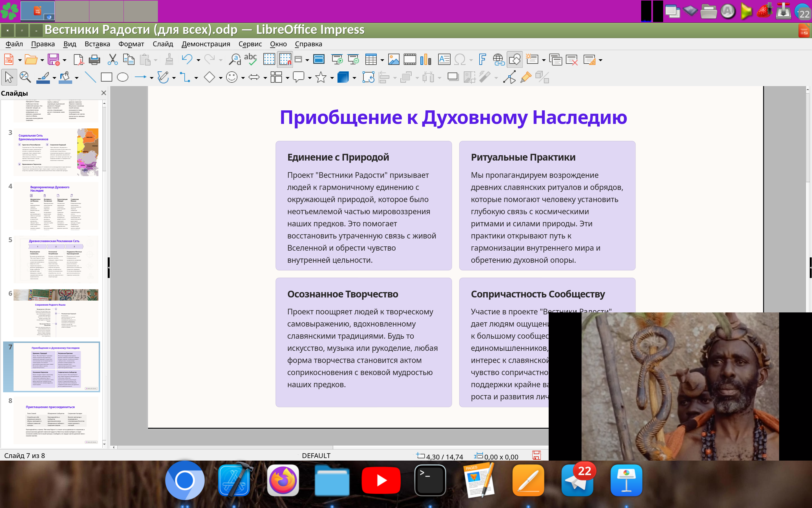Toggle the Show Gluepoint Functions pencil

[x=526, y=77]
